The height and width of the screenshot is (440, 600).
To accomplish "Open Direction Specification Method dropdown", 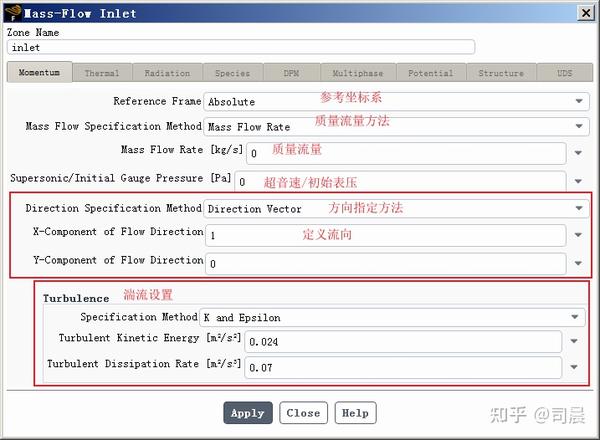I will click(396, 209).
